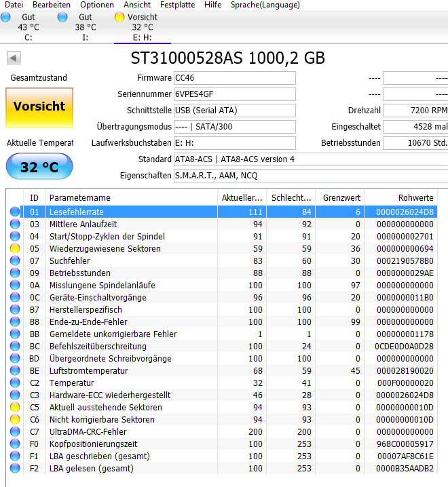This screenshot has width=448, height=487.
Task: Click status icon of C2 Temperatur row
Action: coord(15,383)
